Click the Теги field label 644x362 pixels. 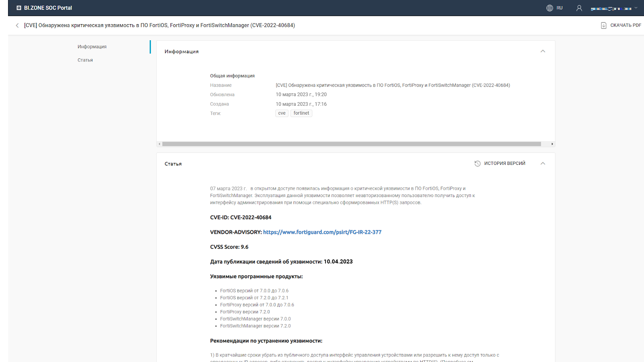(x=215, y=113)
